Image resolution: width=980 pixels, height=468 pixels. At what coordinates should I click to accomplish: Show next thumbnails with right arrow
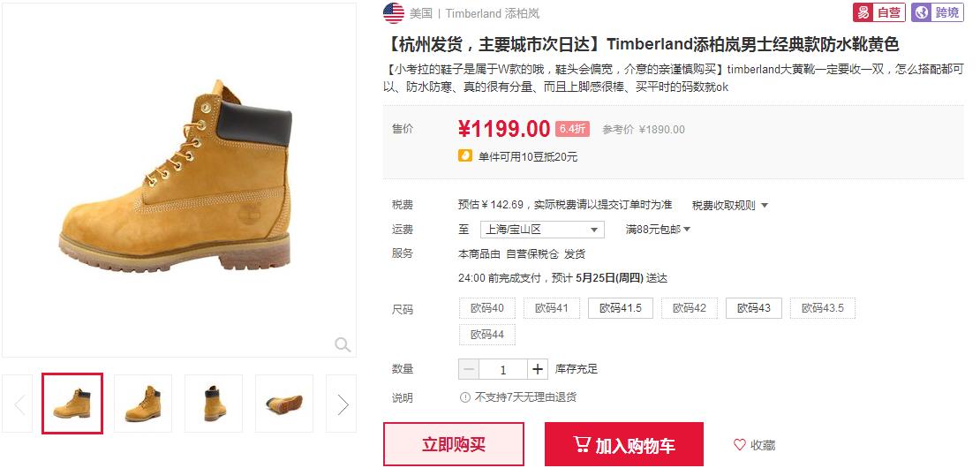tap(342, 404)
